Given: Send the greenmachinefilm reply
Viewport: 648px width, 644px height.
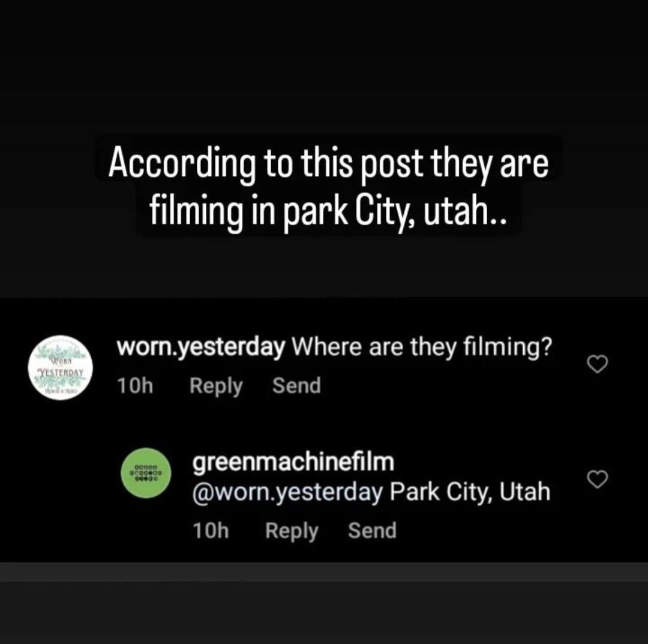Looking at the screenshot, I should [x=372, y=531].
